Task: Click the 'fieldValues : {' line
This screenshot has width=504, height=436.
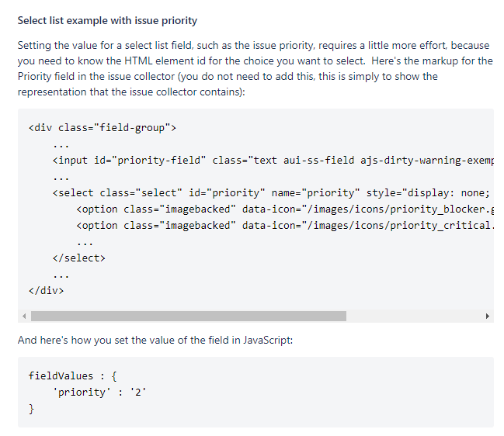Action: (73, 376)
